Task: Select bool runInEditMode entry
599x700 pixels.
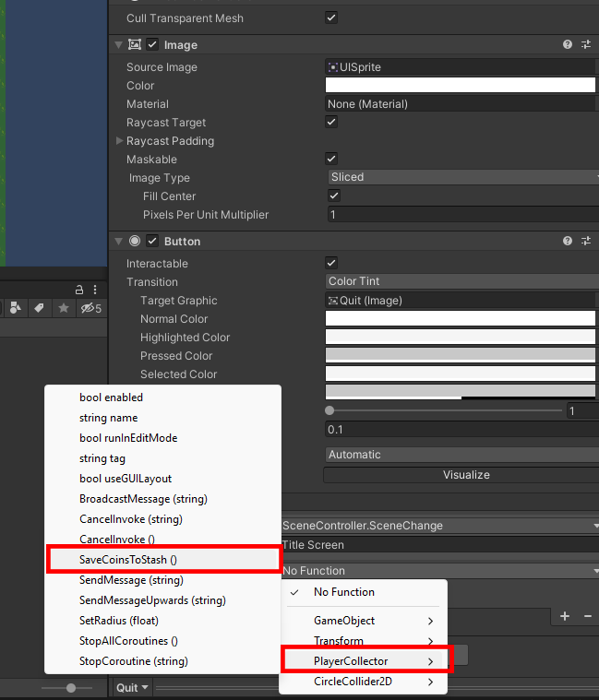Action: point(163,438)
